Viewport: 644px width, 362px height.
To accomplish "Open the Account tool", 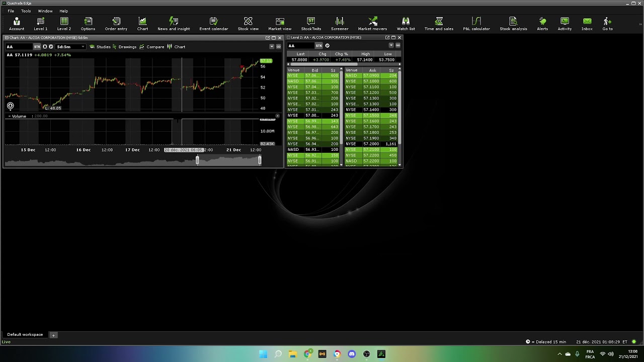I will point(16,24).
